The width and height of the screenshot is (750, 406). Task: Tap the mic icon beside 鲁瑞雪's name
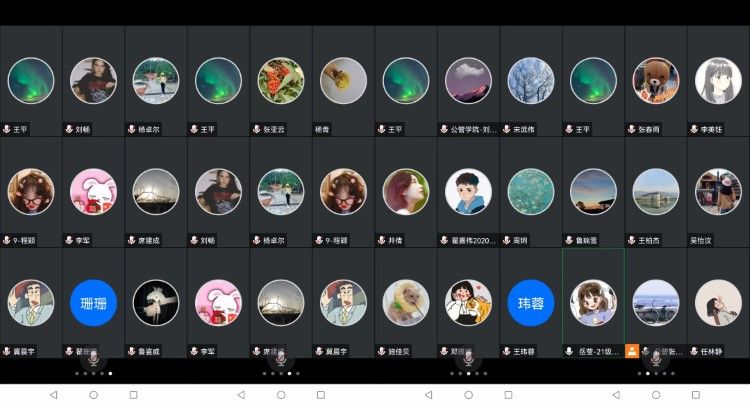coord(569,240)
